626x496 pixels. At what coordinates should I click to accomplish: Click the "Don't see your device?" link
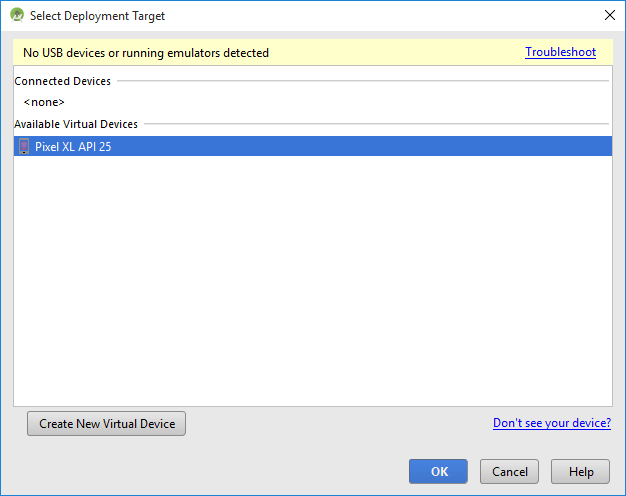551,423
